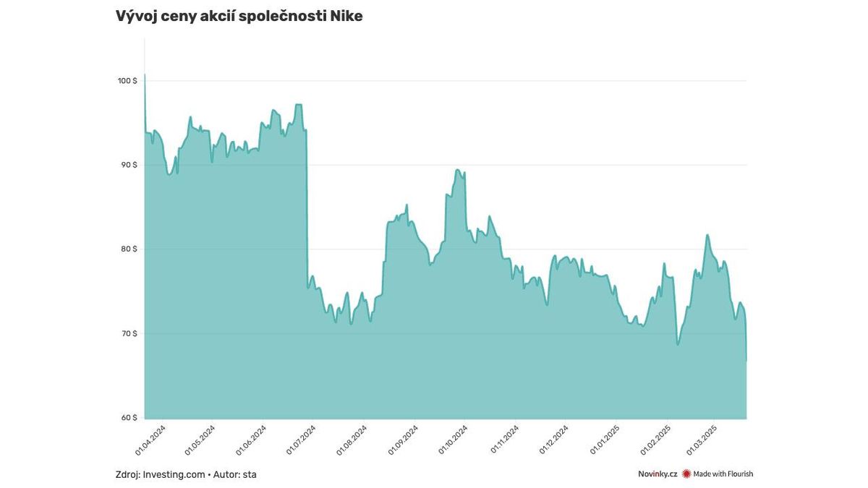Screen dimensions: 868x488
Task: Select the 01.07.2024 date label
Action: coord(301,440)
